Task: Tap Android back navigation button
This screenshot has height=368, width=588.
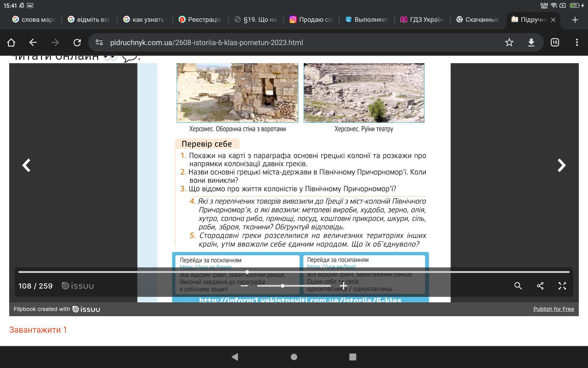Action: pos(235,357)
